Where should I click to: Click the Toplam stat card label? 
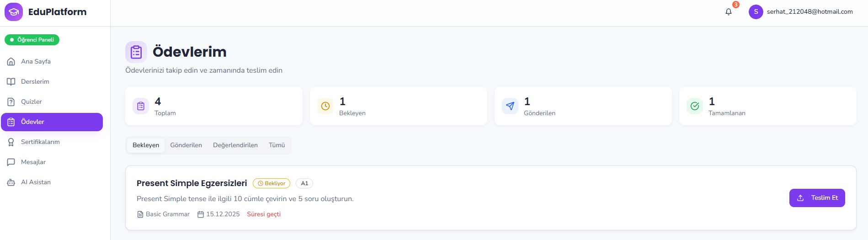coord(165,113)
